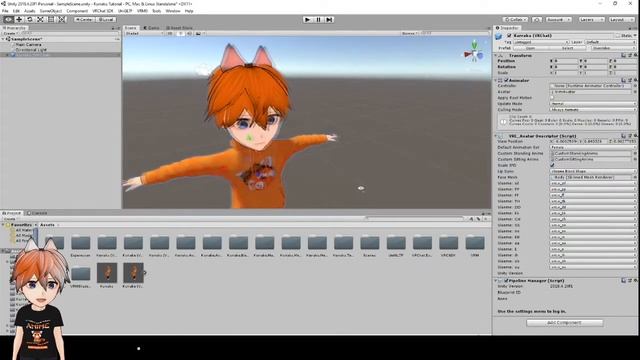Screen dimensions: 640x360
Task: Toggle the Pipeline Manager enabled checkbox
Action: (506, 281)
